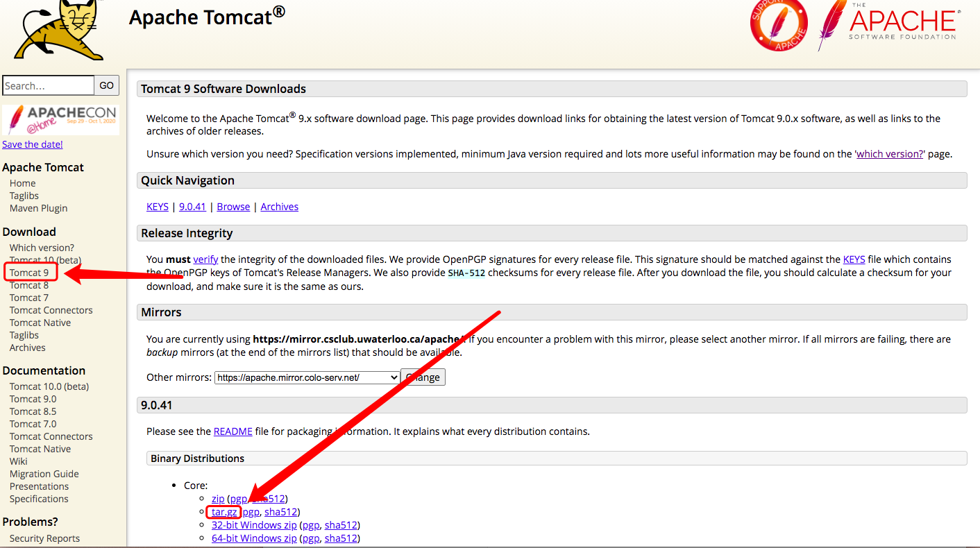Image resolution: width=980 pixels, height=548 pixels.
Task: Follow the 'which version?' page link
Action: click(890, 154)
